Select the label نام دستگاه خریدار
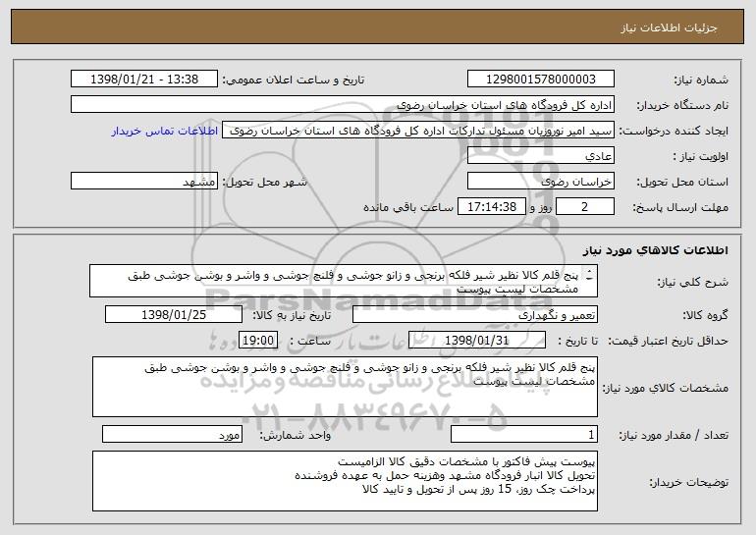 coord(682,106)
